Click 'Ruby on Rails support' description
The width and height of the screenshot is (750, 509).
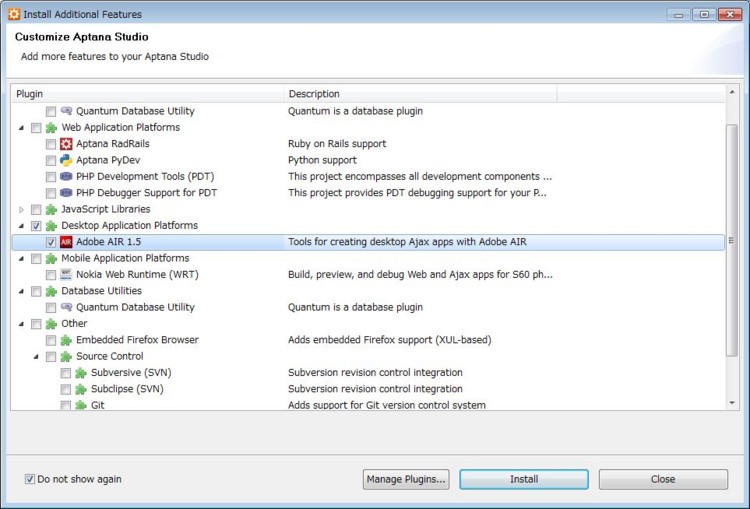click(x=337, y=144)
